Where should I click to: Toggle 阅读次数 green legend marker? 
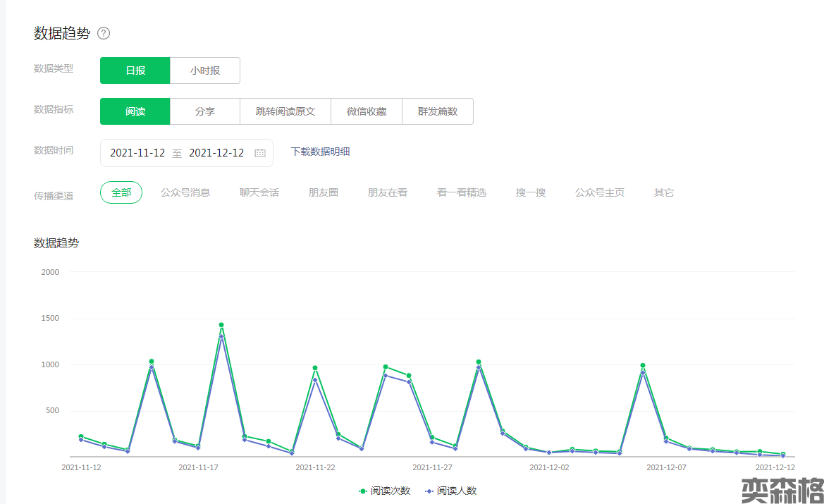(x=363, y=491)
